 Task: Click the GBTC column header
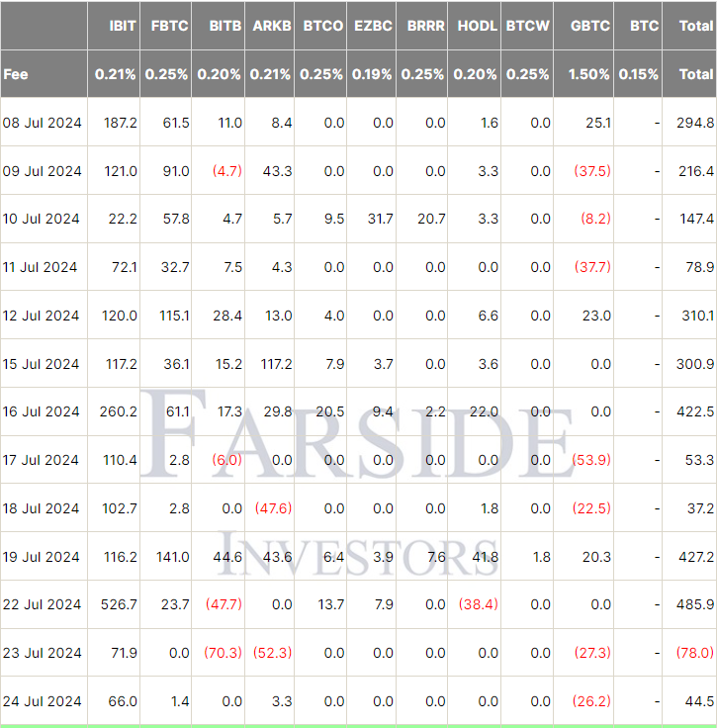pos(590,26)
